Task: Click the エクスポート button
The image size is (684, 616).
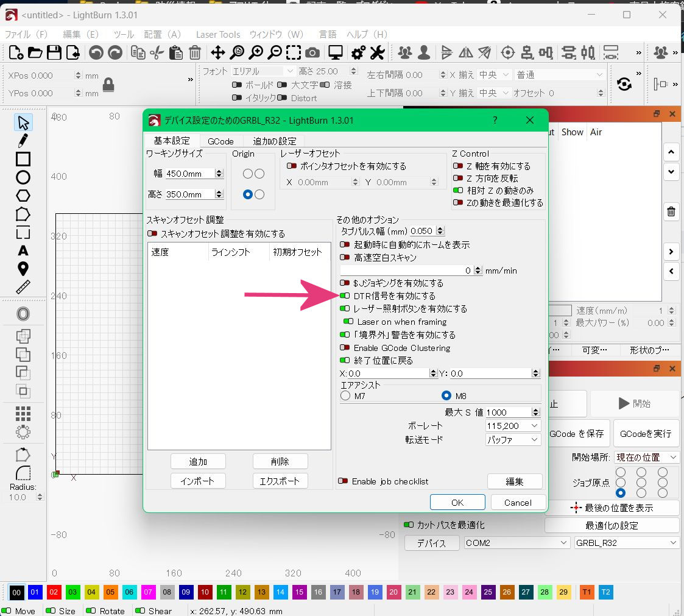Action: 280,481
